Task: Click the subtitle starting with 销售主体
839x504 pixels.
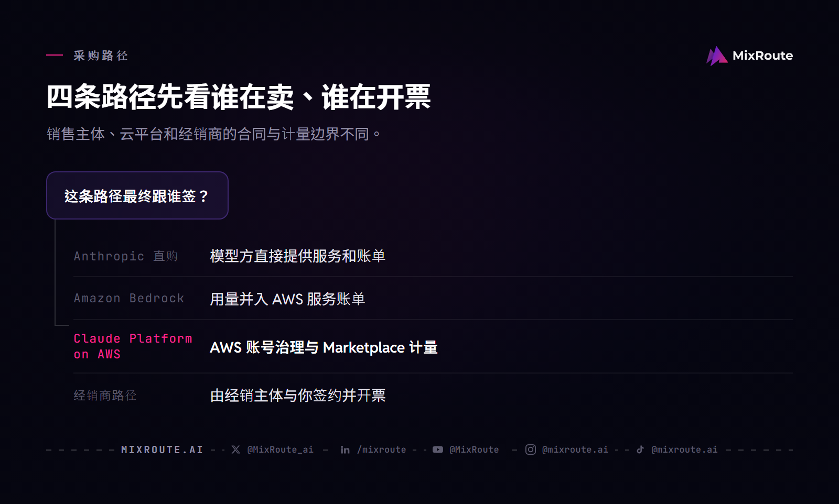Action: click(214, 134)
